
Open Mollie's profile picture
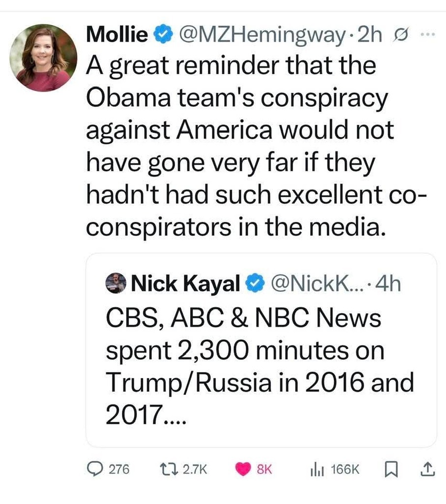[43, 58]
